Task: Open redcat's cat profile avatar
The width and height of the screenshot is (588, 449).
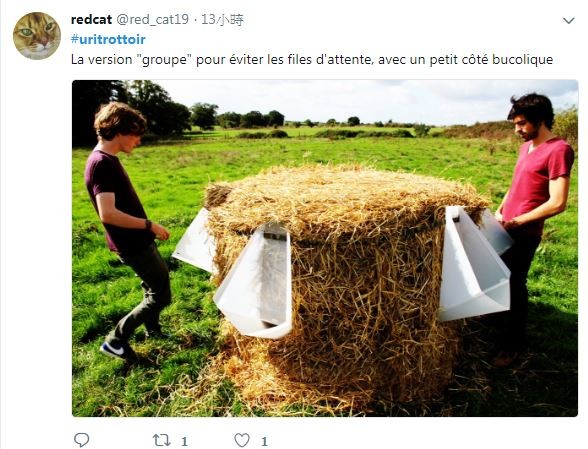Action: pos(37,36)
